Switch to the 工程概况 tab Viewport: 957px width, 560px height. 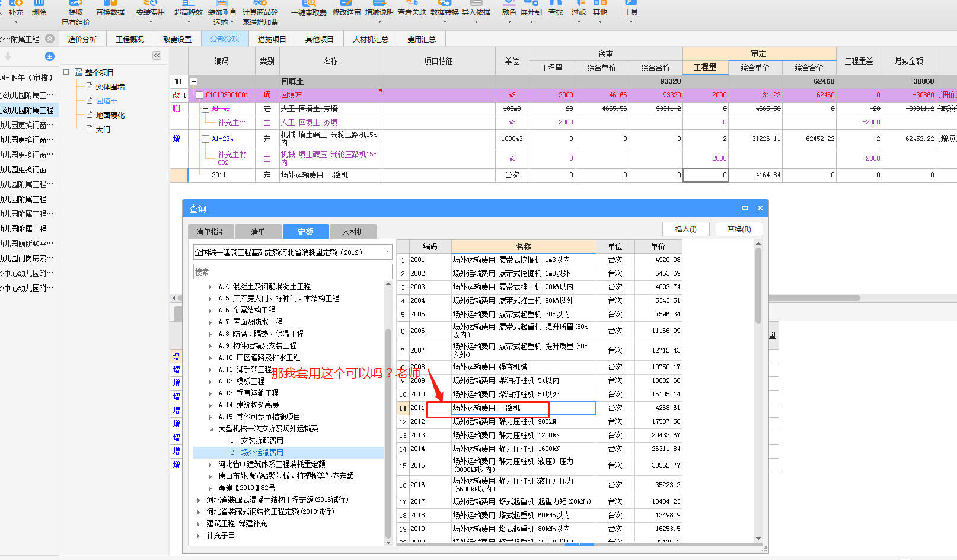pyautogui.click(x=130, y=39)
